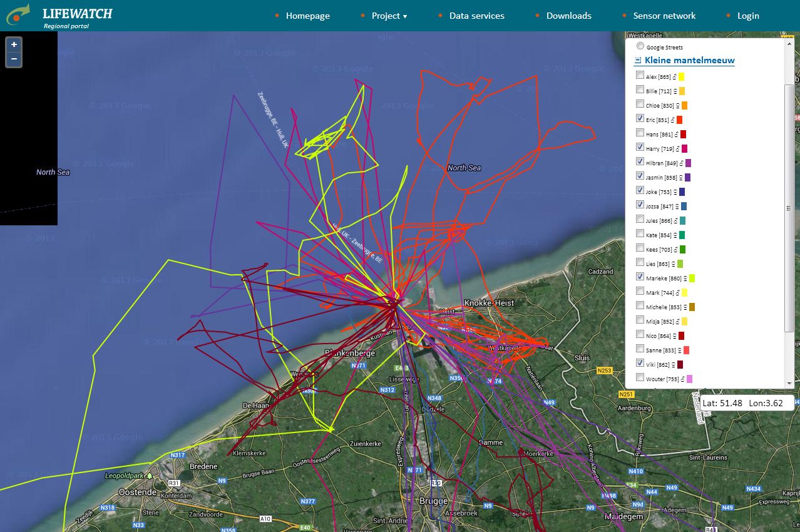Click the map zoom out minus button
The width and height of the screenshot is (800, 532).
click(14, 59)
